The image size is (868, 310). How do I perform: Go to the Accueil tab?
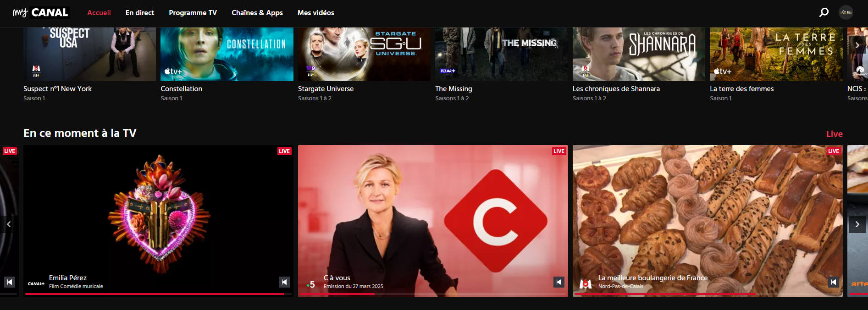[99, 13]
